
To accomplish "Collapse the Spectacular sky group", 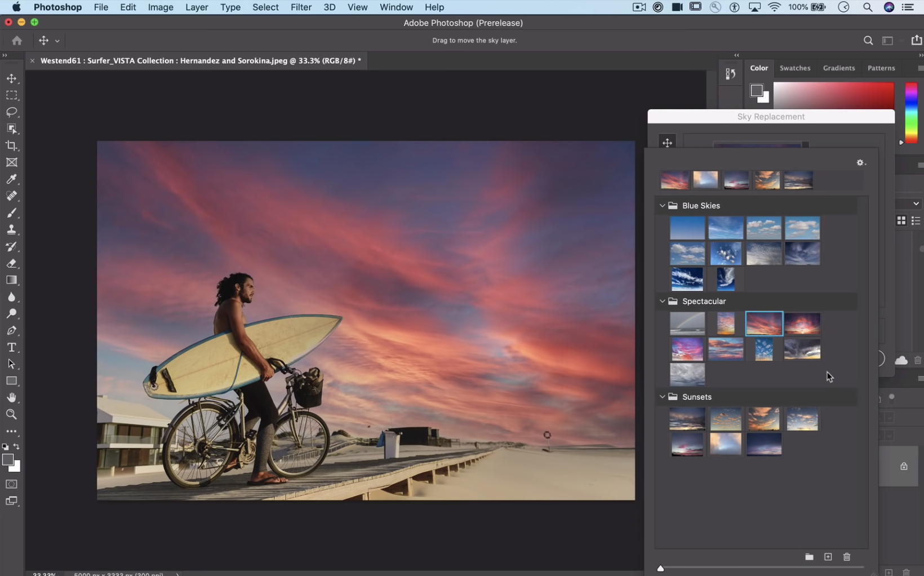I will (x=663, y=302).
